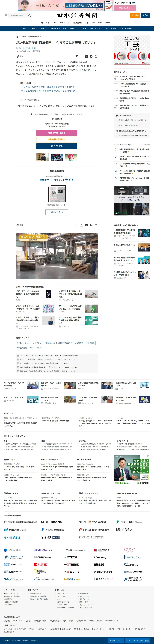Open the 速報ニュース section heading
This screenshot has height=644, width=154.
click(x=120, y=72)
